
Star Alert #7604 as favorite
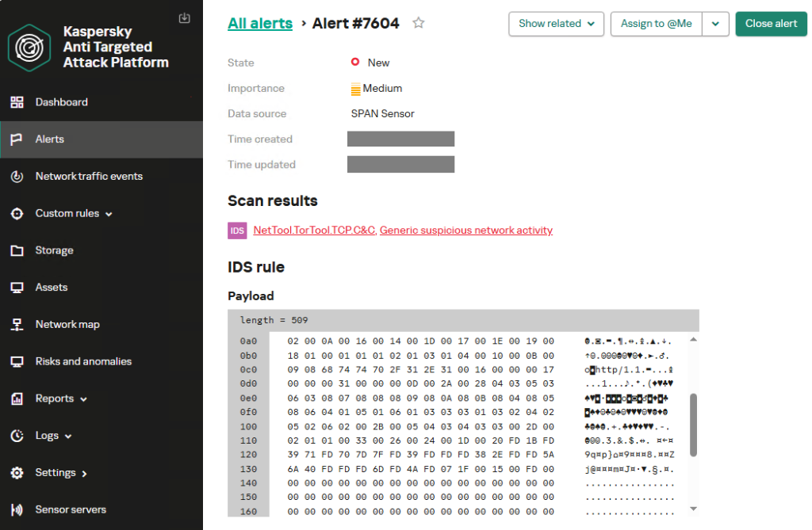coord(419,23)
